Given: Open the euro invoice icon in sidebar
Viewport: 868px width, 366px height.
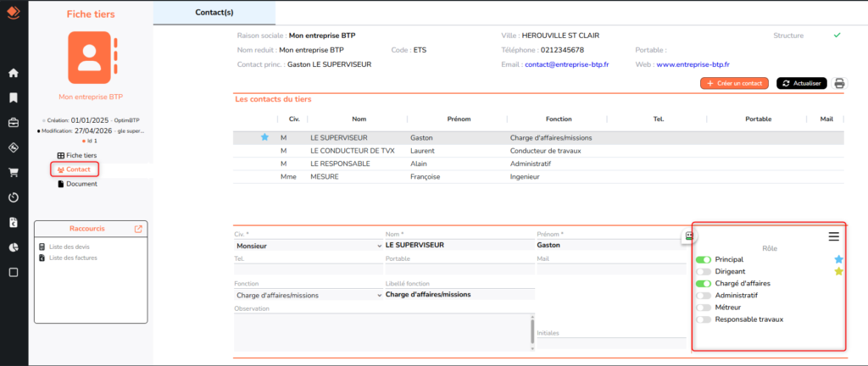Looking at the screenshot, I should click(14, 222).
